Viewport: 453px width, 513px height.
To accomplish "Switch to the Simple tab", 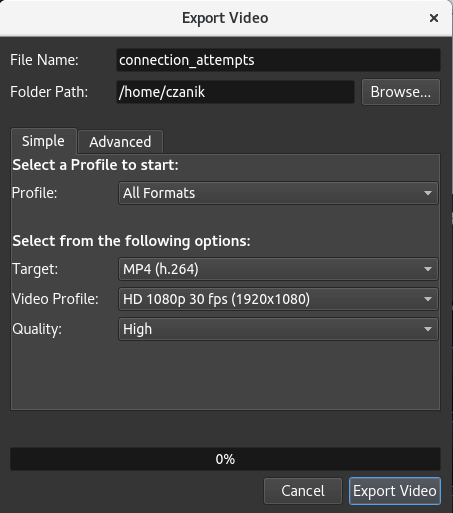I will point(44,141).
